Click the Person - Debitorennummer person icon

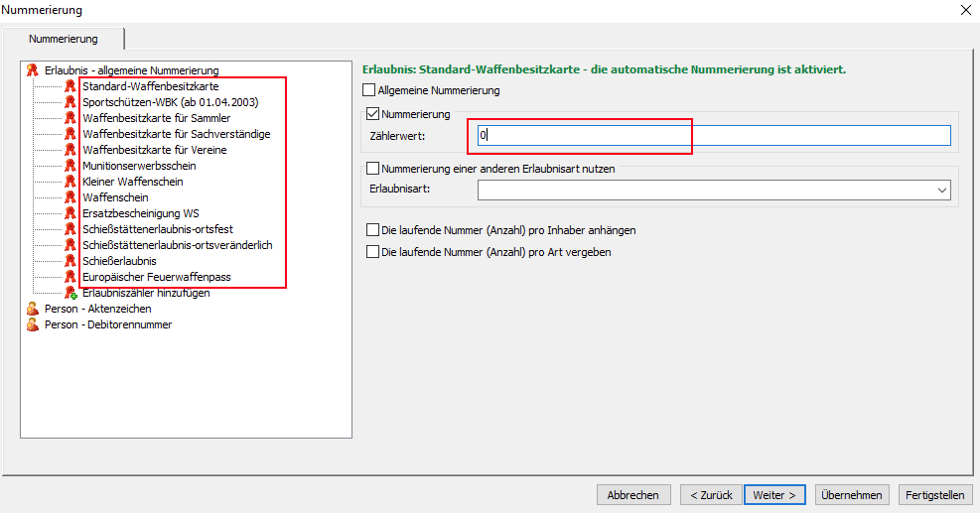pyautogui.click(x=33, y=324)
